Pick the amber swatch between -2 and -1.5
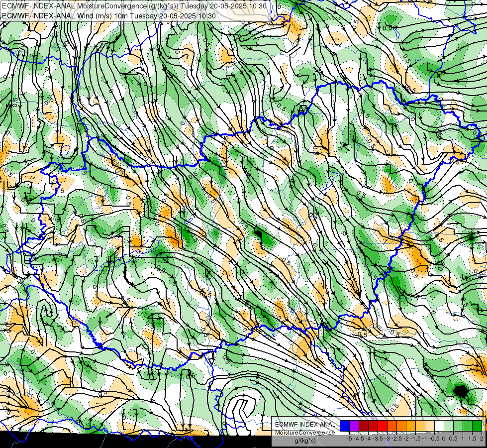The width and height of the screenshot is (487, 448). tap(411, 426)
